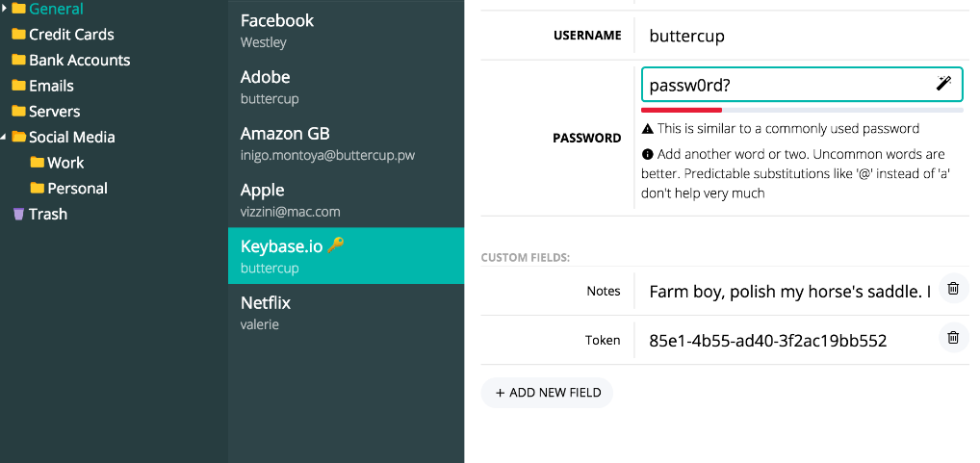The height and width of the screenshot is (463, 980).
Task: Open the Credit Cards group
Action: (71, 34)
